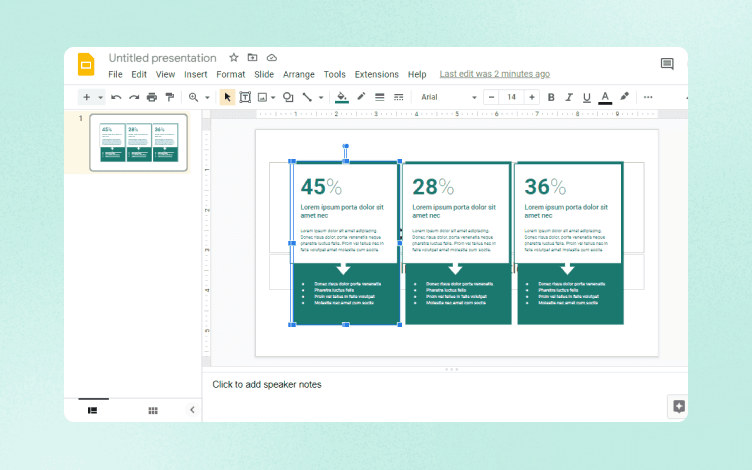Open the comment history icon

click(667, 64)
